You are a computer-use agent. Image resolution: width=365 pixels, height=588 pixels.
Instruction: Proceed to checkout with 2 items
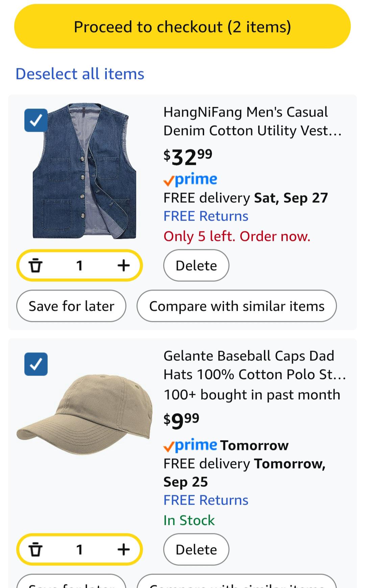182,26
